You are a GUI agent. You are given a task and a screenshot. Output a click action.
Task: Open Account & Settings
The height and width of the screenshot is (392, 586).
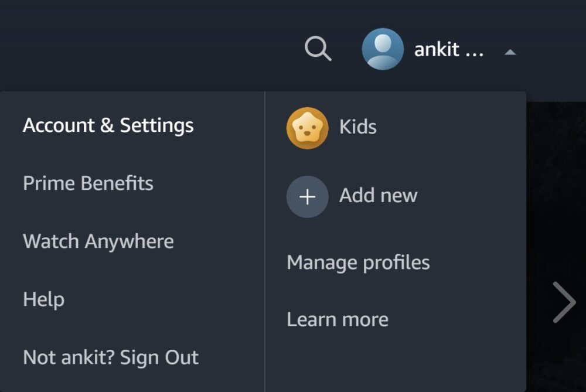coord(108,125)
